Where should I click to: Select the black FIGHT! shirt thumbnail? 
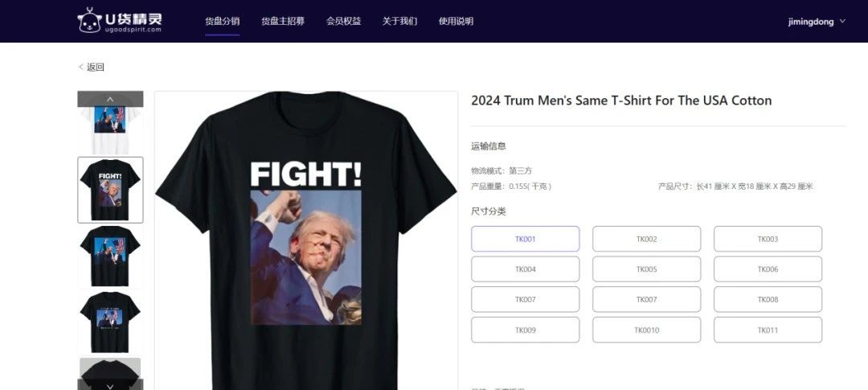pyautogui.click(x=110, y=190)
